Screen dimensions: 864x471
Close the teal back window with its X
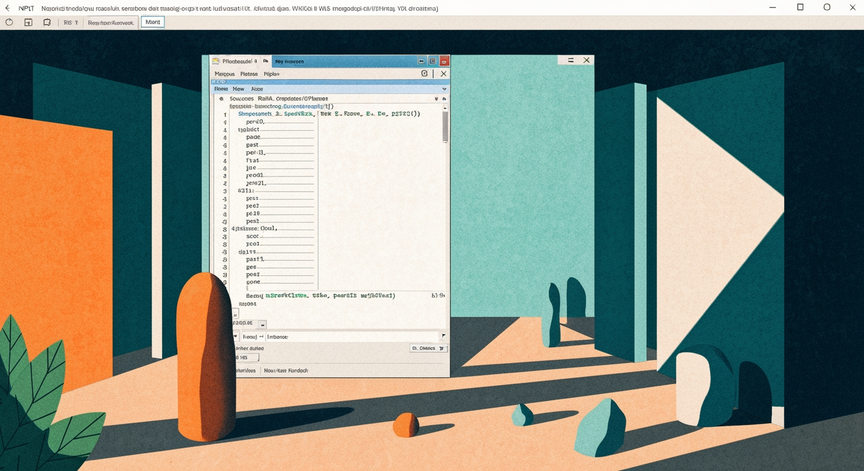(x=586, y=60)
